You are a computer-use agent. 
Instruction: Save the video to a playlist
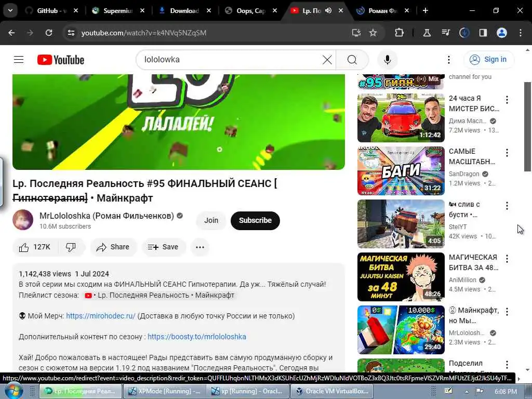point(164,247)
